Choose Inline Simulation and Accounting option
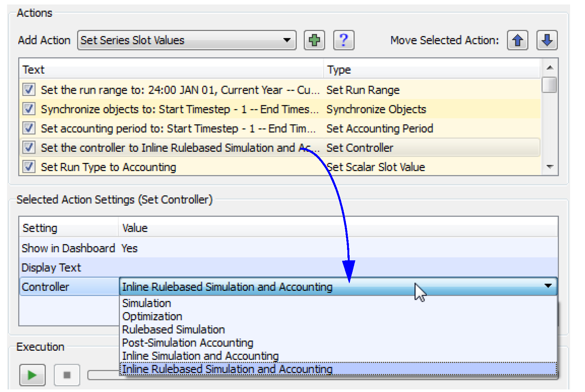The width and height of the screenshot is (585, 392). 200,356
